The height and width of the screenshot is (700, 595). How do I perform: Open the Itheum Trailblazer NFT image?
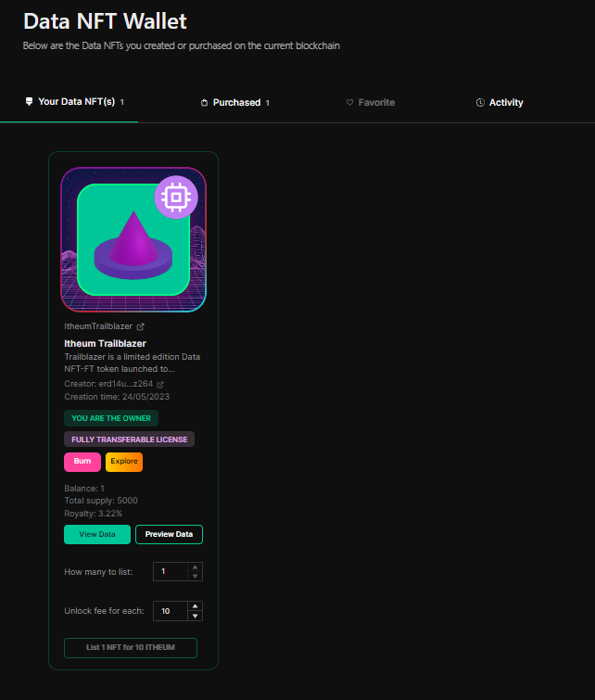pyautogui.click(x=133, y=240)
